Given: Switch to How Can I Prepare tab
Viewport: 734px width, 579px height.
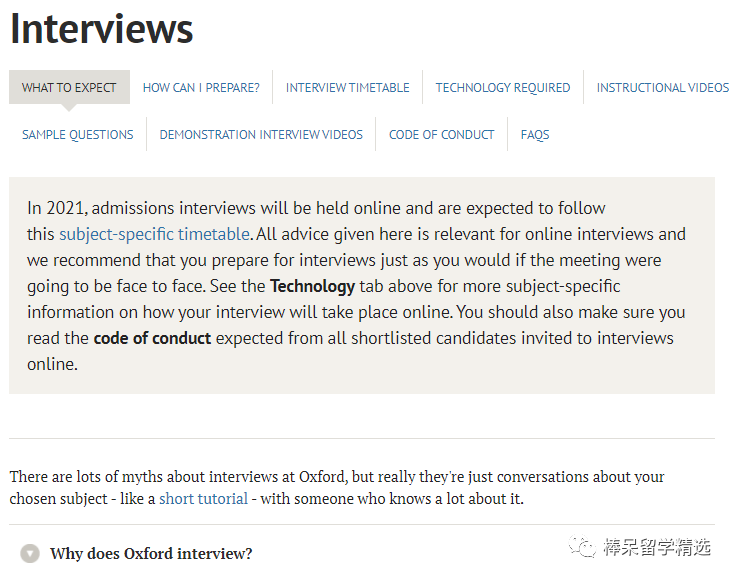Looking at the screenshot, I should [201, 88].
